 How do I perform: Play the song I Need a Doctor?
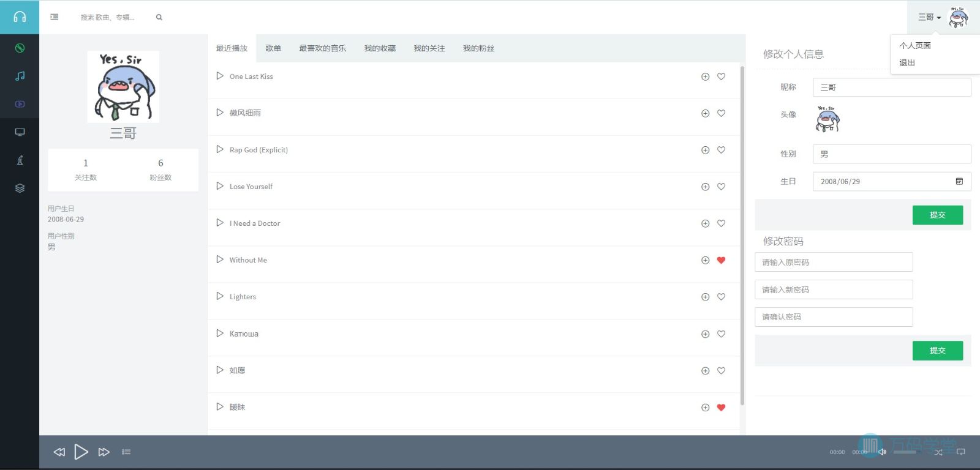click(x=220, y=223)
